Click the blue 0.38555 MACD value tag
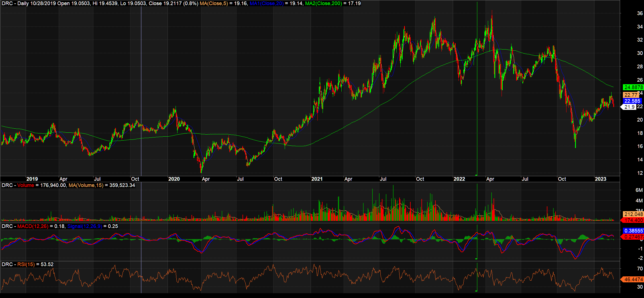Screen dimensions: 644x298 click(x=633, y=231)
